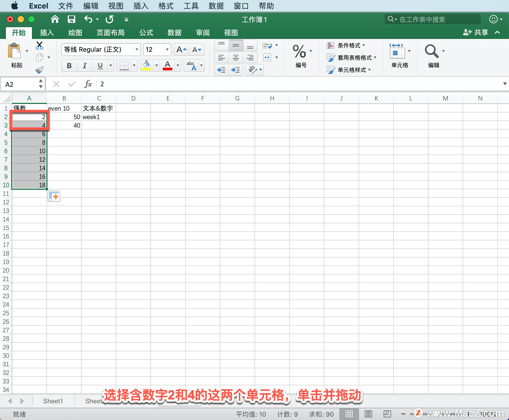Screen dimensions: 509x420
Task: Toggle underline formatting
Action: coord(100,66)
